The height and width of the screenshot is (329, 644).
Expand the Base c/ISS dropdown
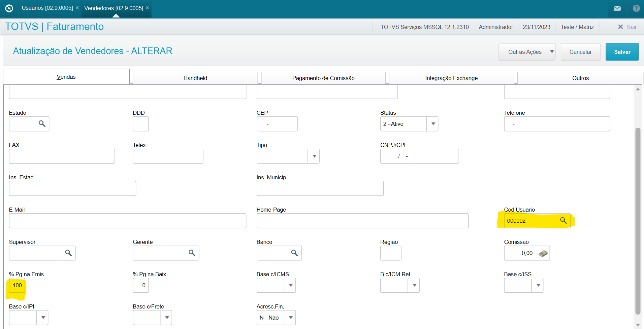(x=538, y=285)
